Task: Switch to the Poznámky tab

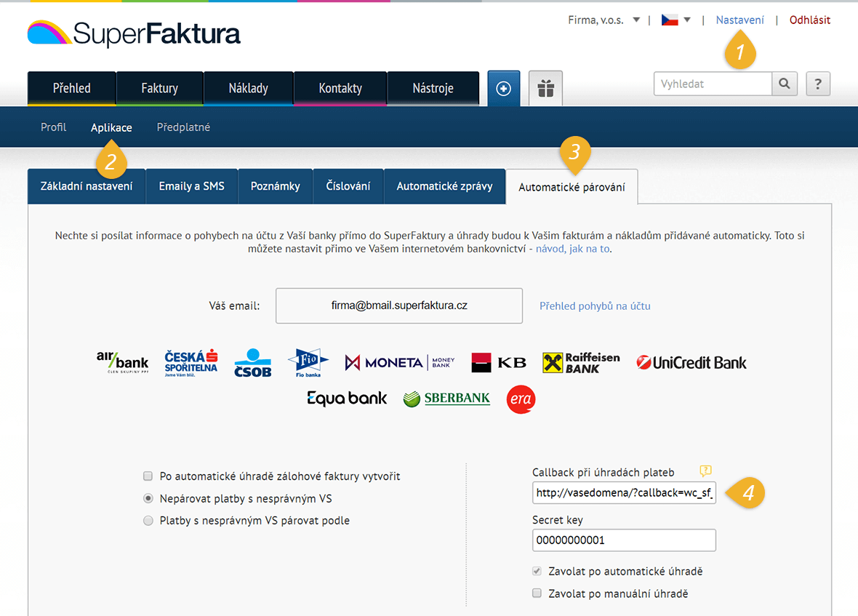Action: 276,186
